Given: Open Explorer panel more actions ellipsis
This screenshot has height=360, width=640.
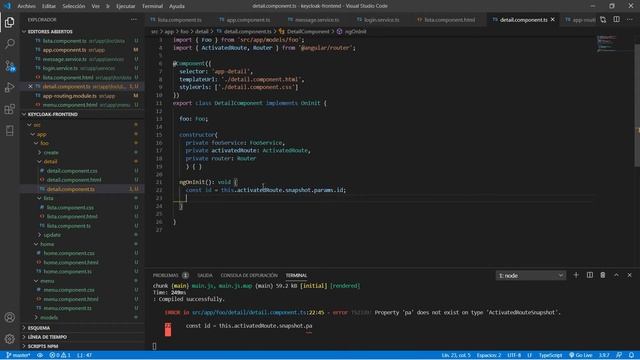Looking at the screenshot, I should [134, 20].
